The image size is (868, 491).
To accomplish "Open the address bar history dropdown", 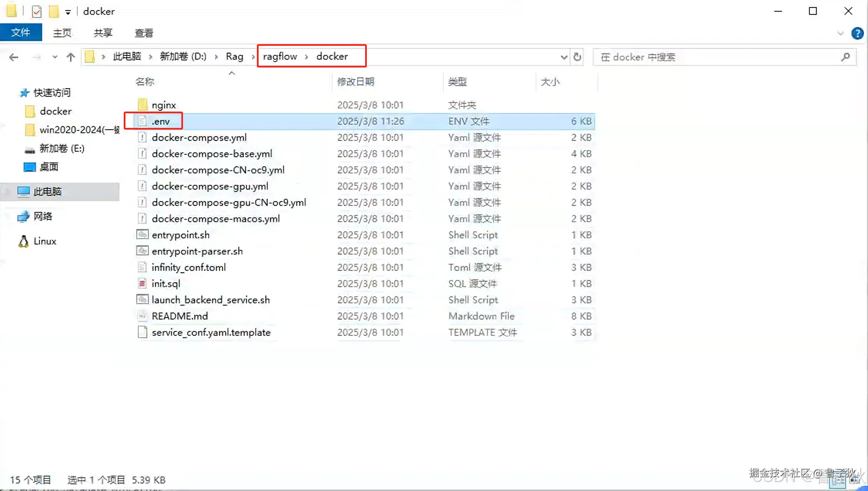I will pos(564,57).
